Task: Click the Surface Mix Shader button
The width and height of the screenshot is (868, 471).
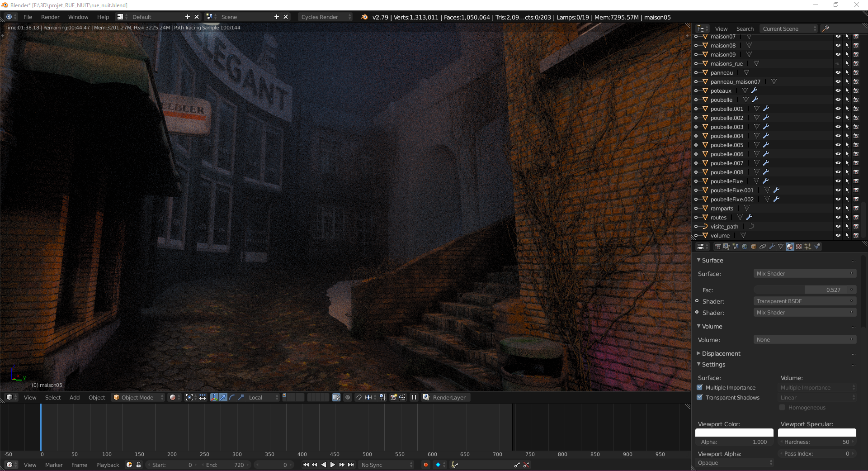Action: click(x=804, y=274)
